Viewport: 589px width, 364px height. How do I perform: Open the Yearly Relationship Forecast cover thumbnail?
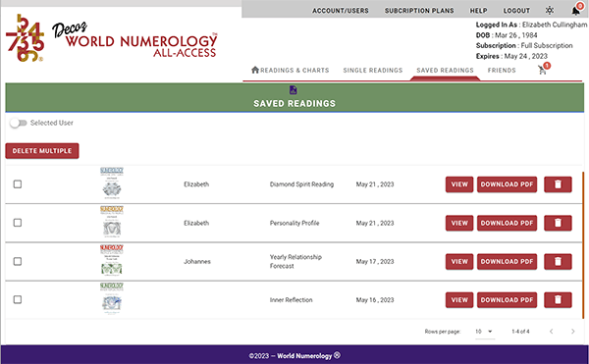[112, 260]
